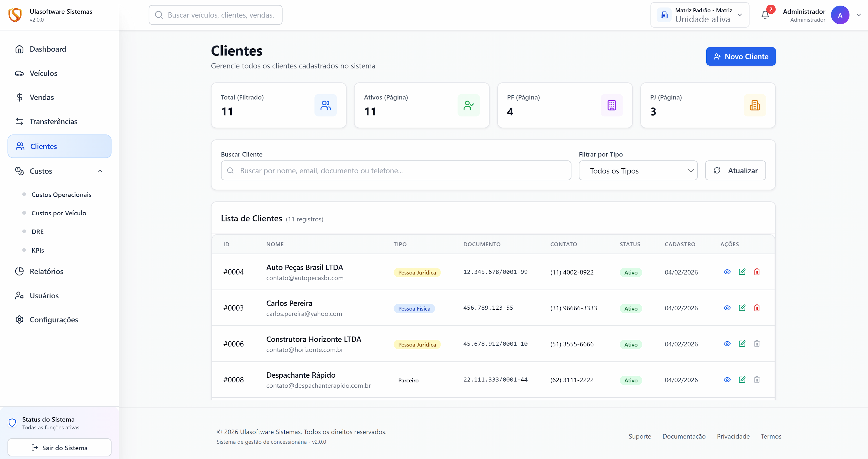
Task: View Carlos Pereira details via eye icon
Action: point(727,308)
